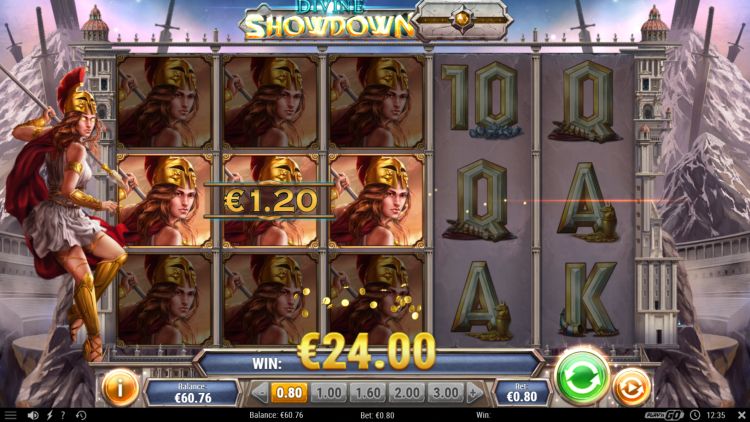Viewport: 750px width, 422px height.
Task: Close the game with X icon
Action: pyautogui.click(x=741, y=415)
